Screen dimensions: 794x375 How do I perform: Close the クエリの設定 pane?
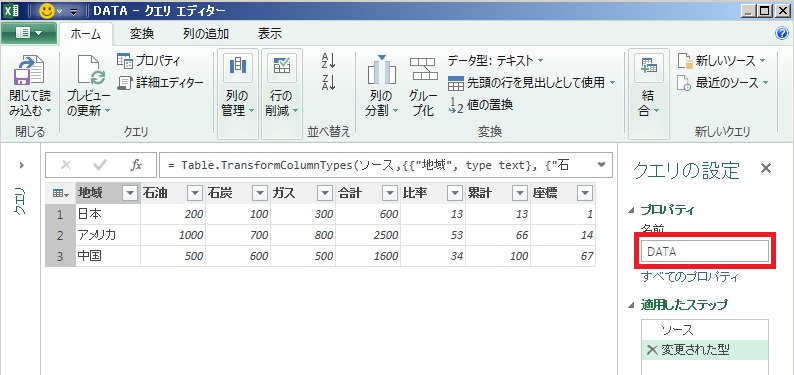(766, 169)
